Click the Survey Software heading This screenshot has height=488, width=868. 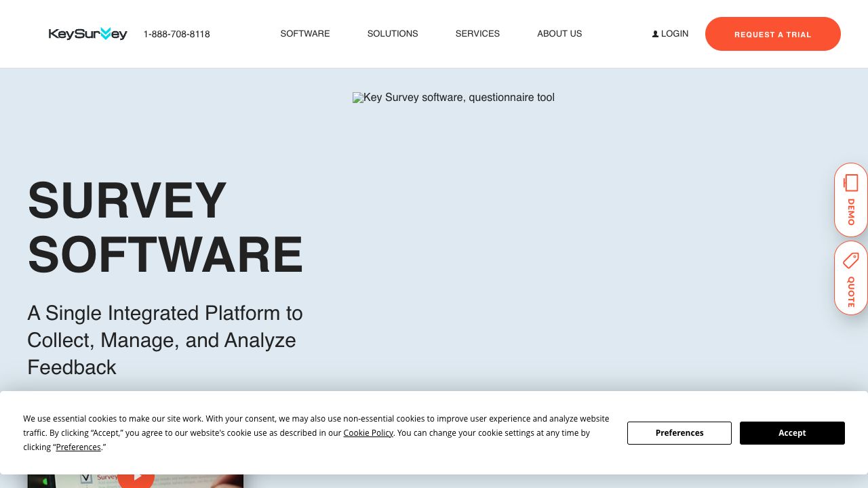coord(165,227)
